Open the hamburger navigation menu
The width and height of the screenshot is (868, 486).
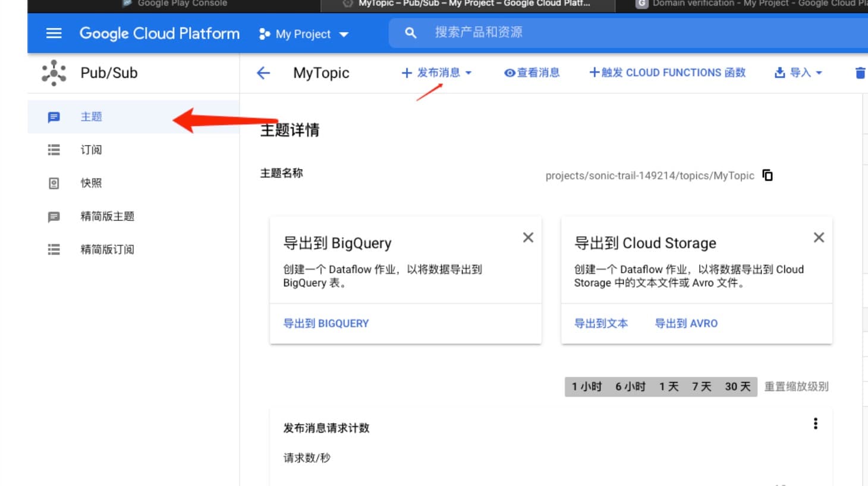pos(54,33)
